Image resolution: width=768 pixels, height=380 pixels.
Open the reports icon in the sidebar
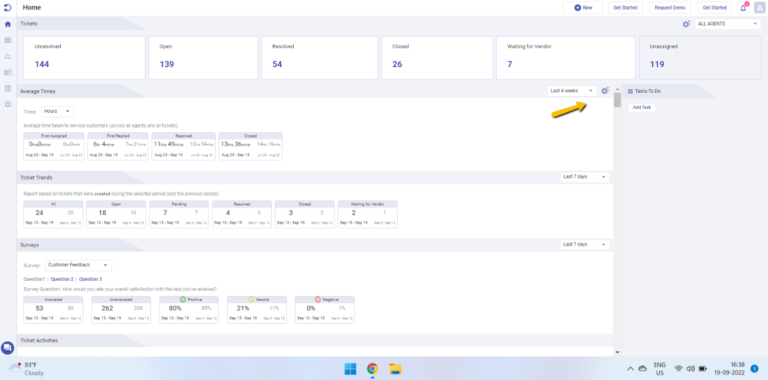(7, 88)
